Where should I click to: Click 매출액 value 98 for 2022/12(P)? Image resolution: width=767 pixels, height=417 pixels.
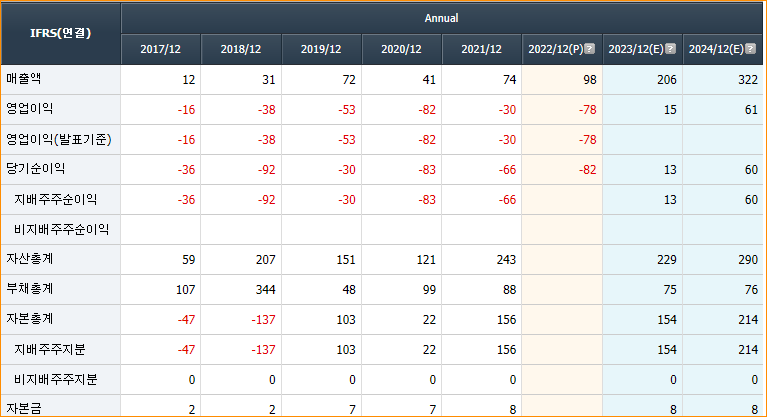590,80
